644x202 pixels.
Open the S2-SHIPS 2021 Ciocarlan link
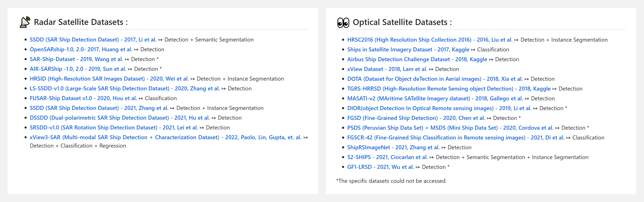tap(387, 157)
